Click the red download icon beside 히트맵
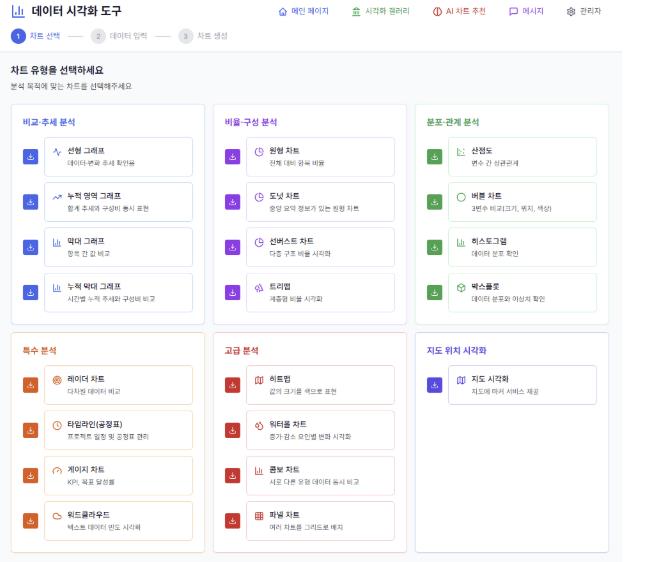 (232, 385)
